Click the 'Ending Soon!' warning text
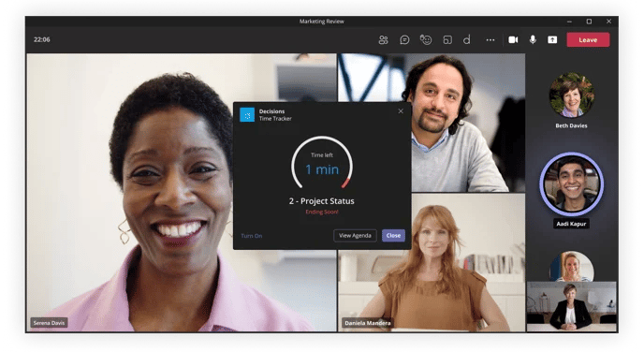The image size is (644, 352). point(322,212)
